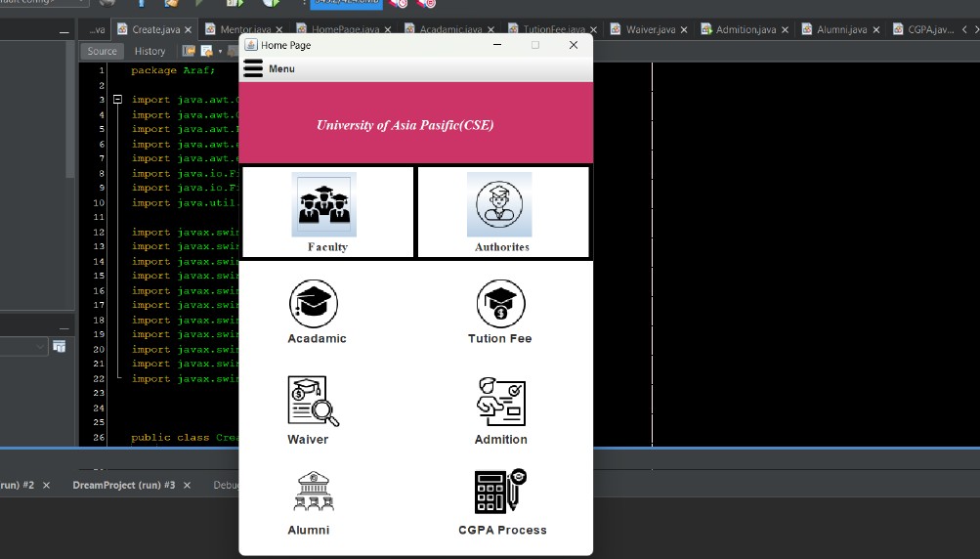The width and height of the screenshot is (980, 559).
Task: Switch to Mentor.java tab
Action: tap(245, 29)
